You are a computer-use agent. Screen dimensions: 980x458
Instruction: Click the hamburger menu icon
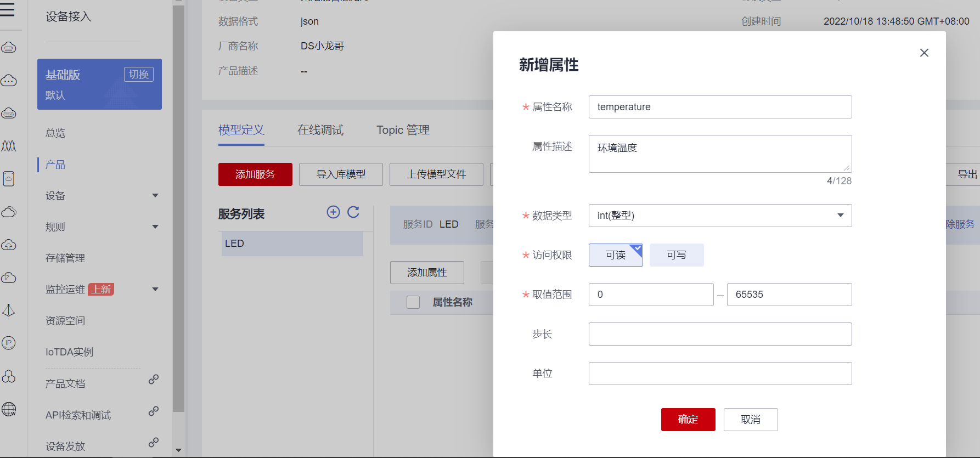[x=8, y=9]
